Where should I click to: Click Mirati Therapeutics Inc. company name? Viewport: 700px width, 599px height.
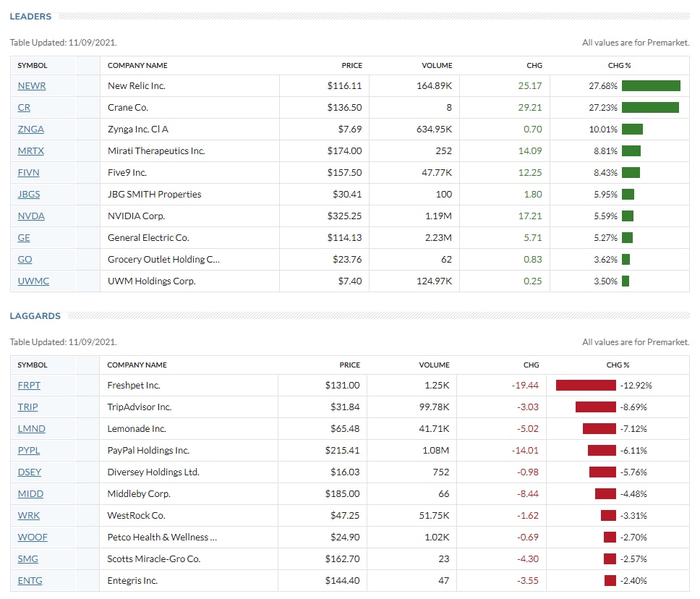tap(156, 151)
